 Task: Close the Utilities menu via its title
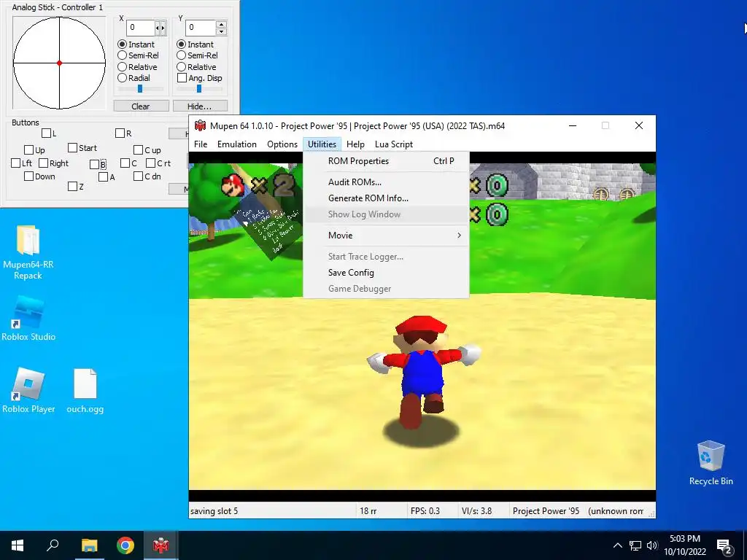(x=322, y=144)
